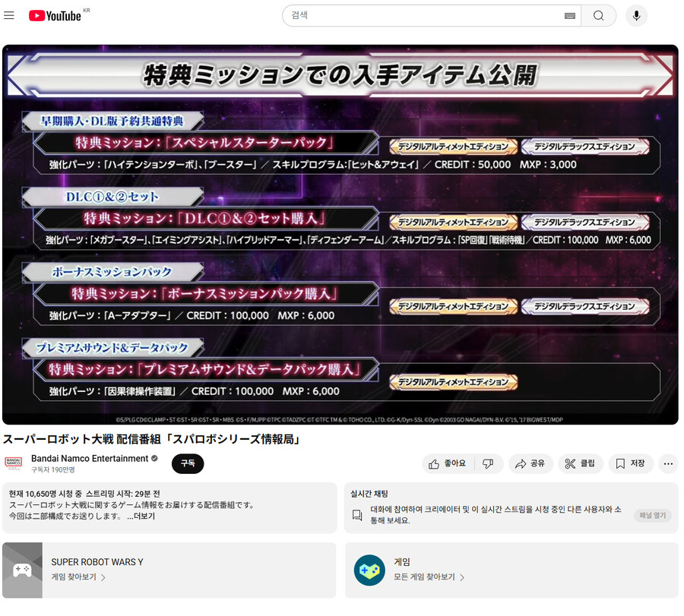Click the channel verified badge icon
The image size is (684, 616).
(154, 458)
